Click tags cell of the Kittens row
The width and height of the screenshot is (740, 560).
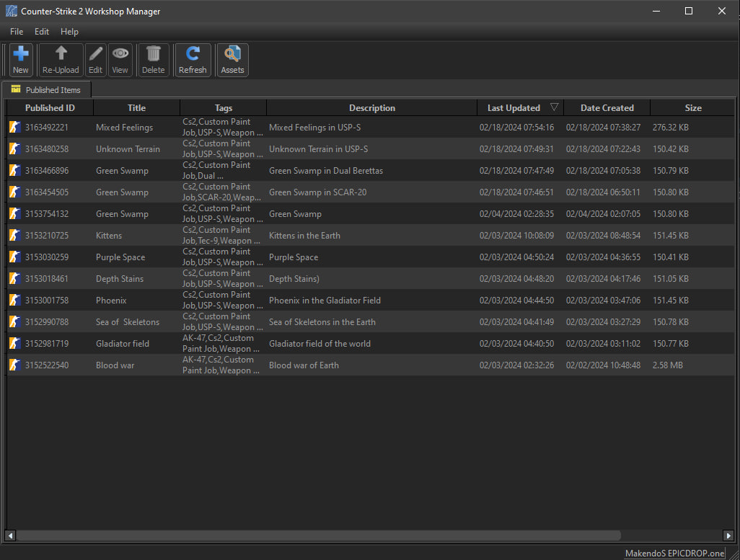pyautogui.click(x=223, y=235)
